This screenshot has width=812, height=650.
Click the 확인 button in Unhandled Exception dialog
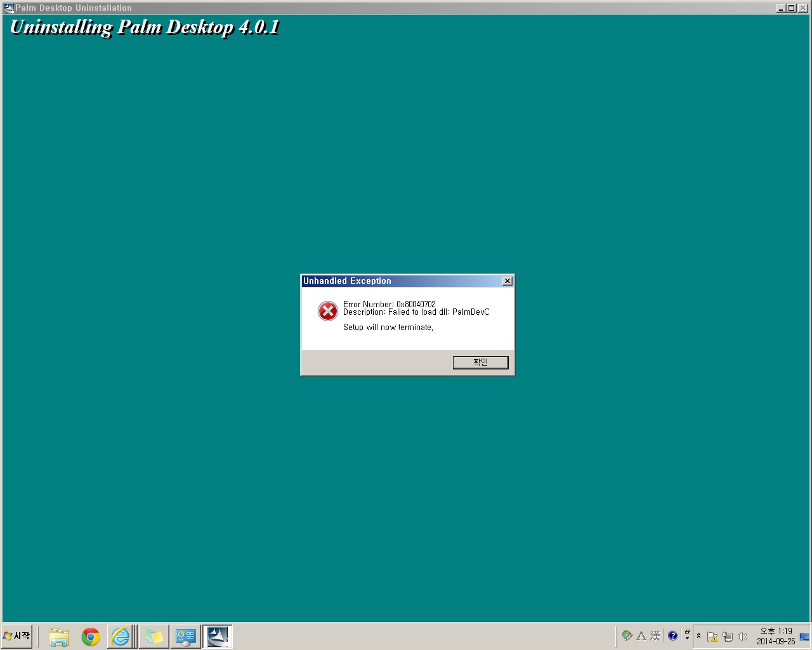tap(480, 362)
